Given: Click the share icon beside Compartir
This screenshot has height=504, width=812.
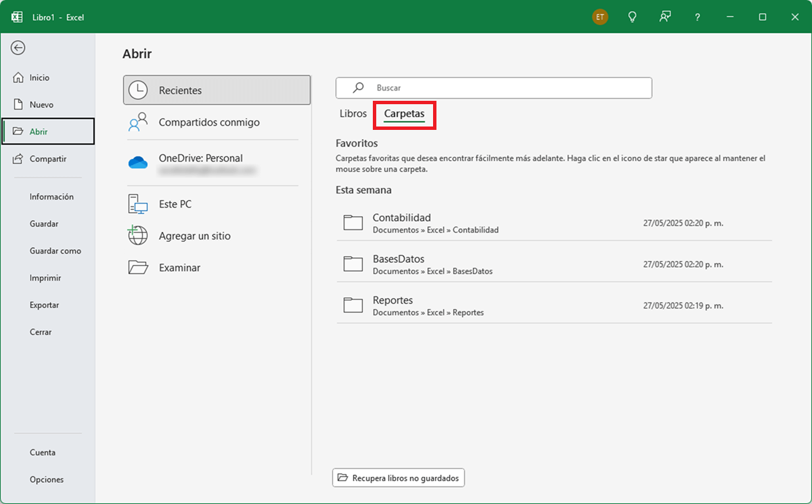Looking at the screenshot, I should 18,159.
